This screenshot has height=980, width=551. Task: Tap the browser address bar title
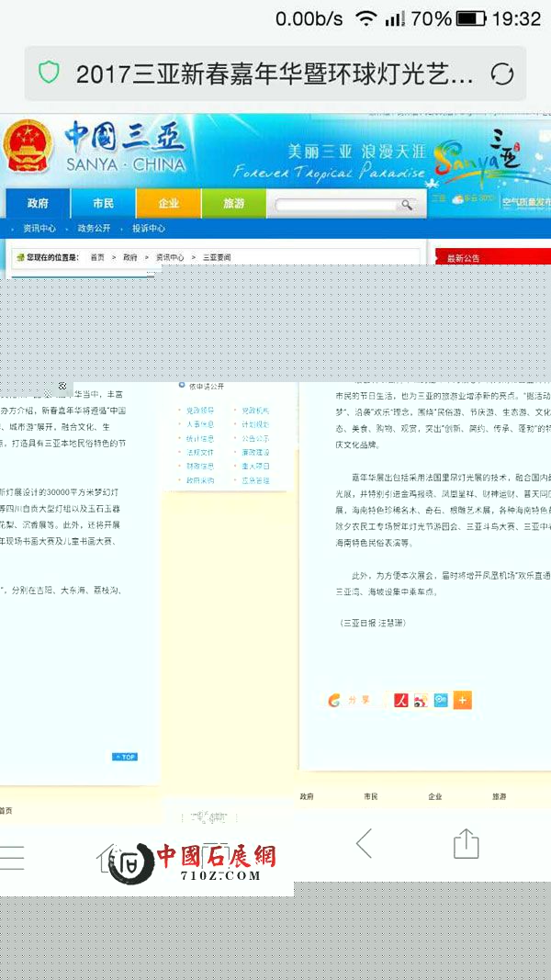point(275,73)
